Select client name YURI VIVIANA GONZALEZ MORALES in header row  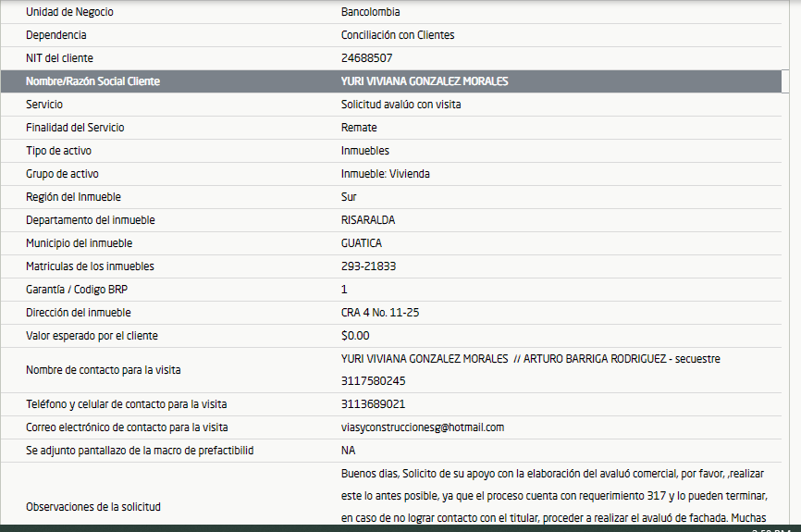click(x=425, y=81)
